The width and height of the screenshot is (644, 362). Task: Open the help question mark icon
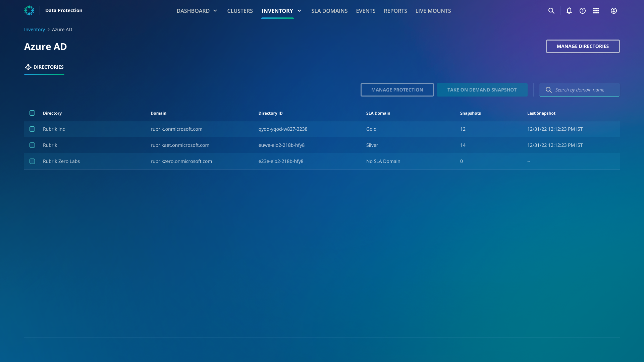coord(583,11)
